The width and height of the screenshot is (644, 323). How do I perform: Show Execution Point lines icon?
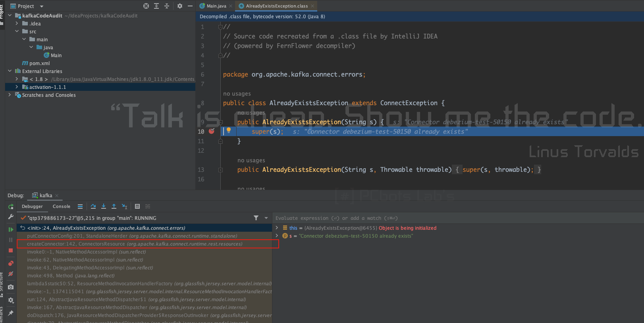click(x=80, y=206)
